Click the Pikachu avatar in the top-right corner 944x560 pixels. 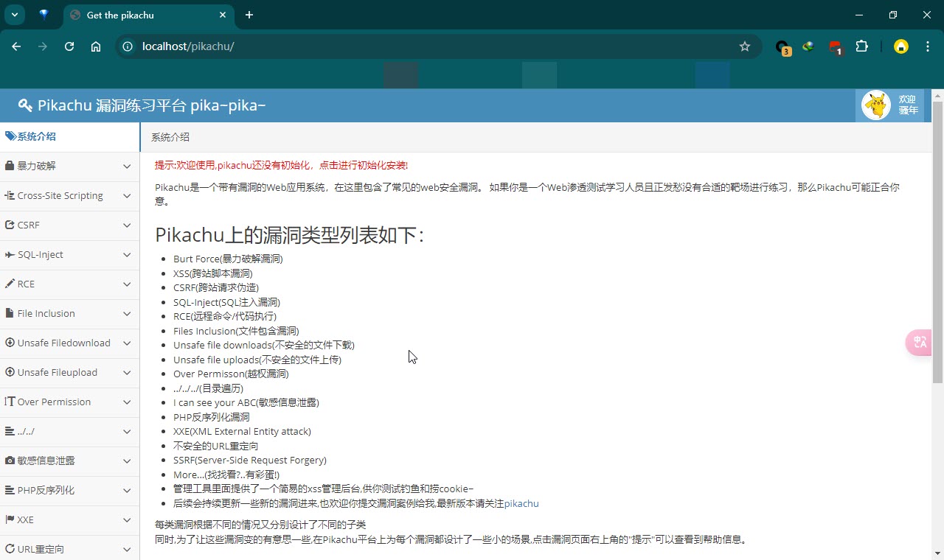[x=875, y=105]
